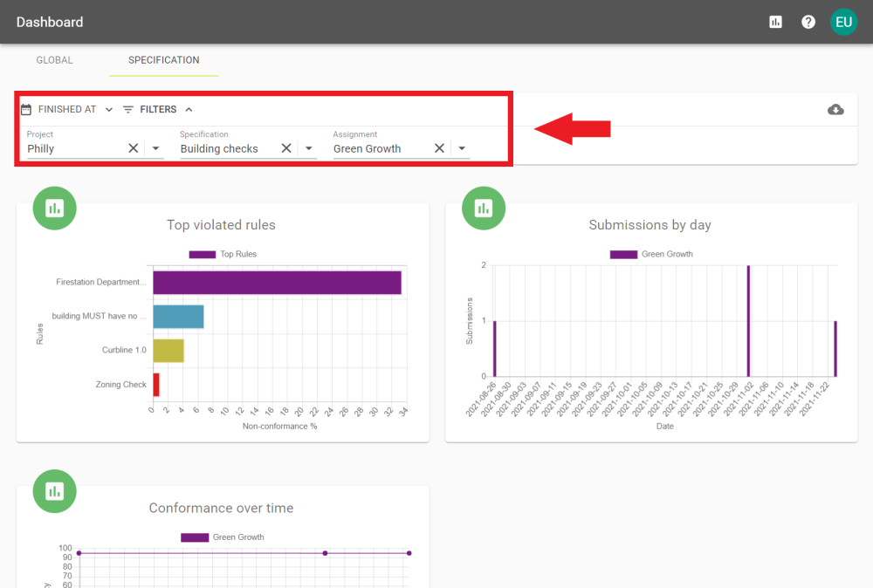Image resolution: width=873 pixels, height=588 pixels.
Task: Open the Finished At date selector
Action: point(67,110)
